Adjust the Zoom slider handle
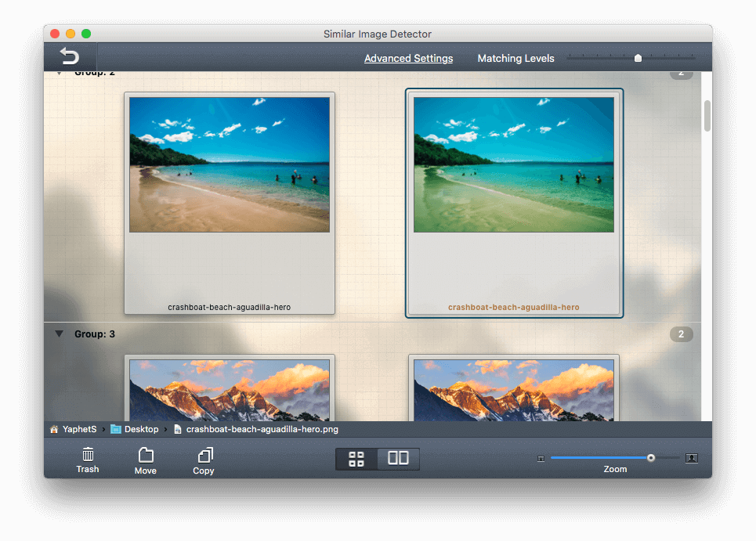The image size is (756, 541). [650, 457]
